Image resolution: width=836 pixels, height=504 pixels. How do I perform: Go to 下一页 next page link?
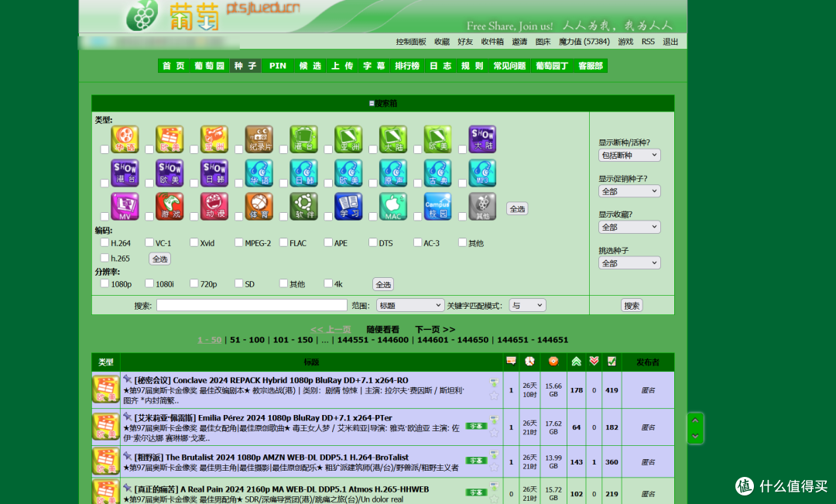(435, 329)
